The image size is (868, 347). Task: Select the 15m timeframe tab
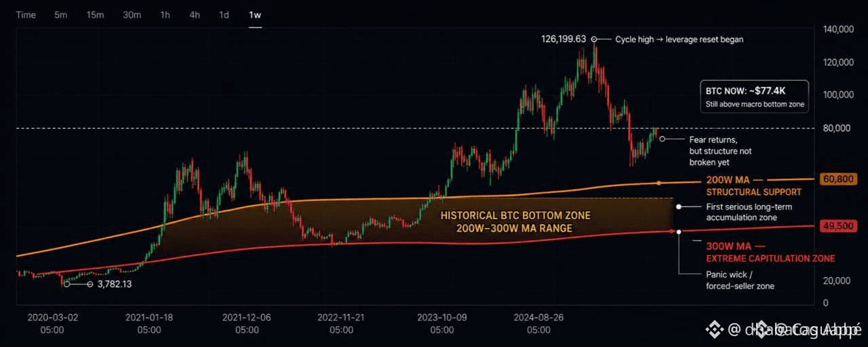point(94,15)
